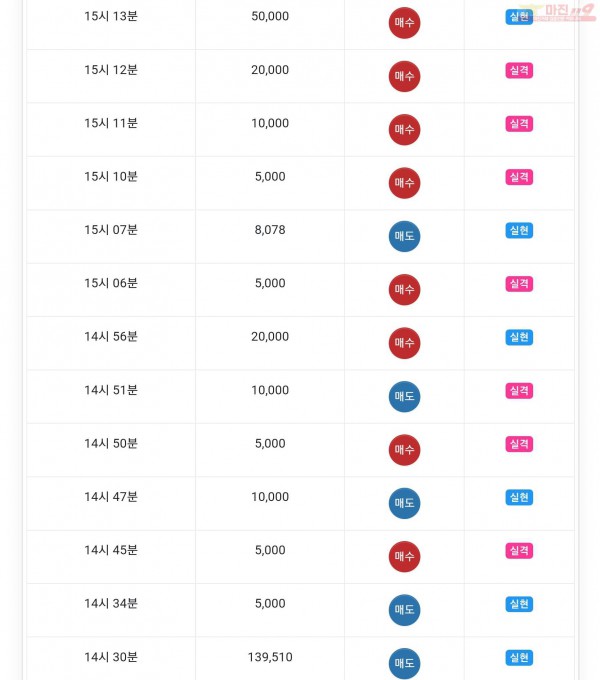Click the 실현 badge at 14시 30분
This screenshot has height=680, width=600.
519,657
